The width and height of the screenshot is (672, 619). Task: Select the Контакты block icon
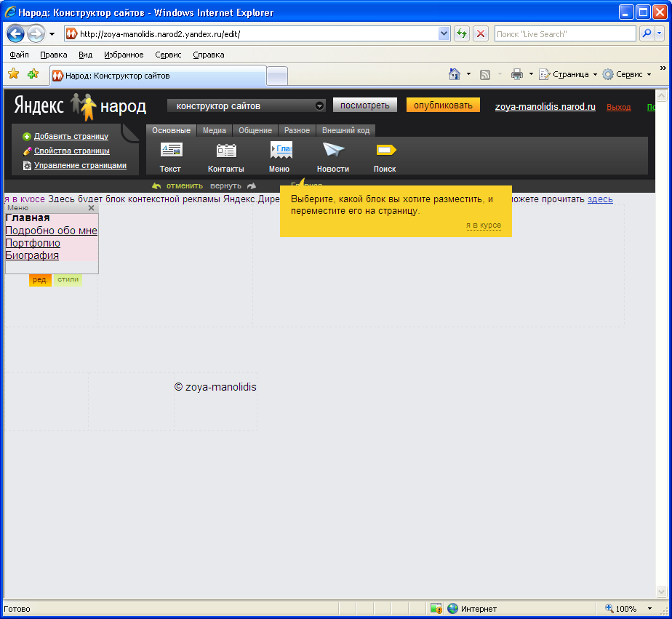tap(226, 151)
